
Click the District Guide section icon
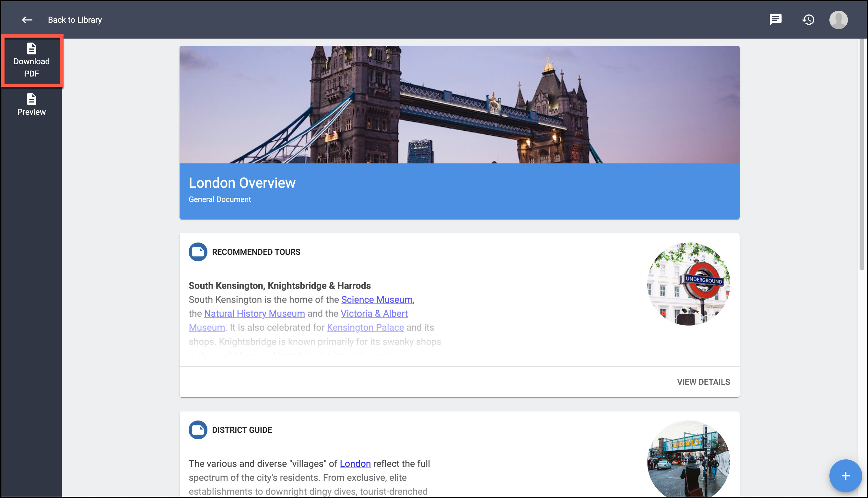click(x=198, y=430)
